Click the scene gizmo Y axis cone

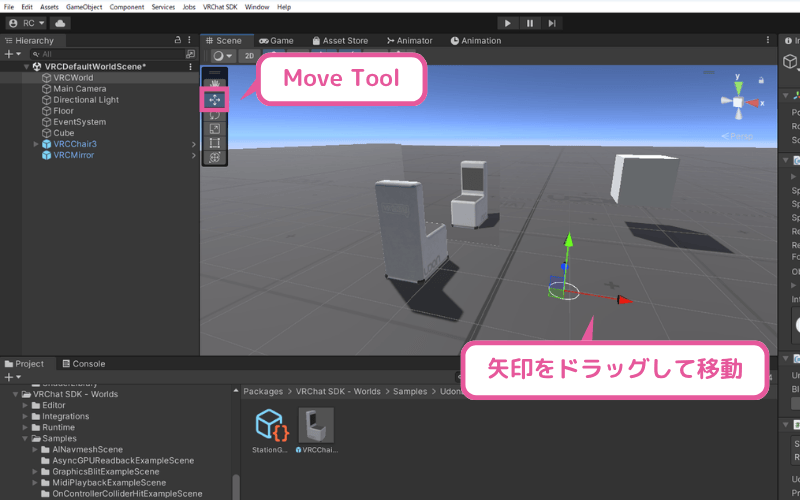[x=738, y=88]
